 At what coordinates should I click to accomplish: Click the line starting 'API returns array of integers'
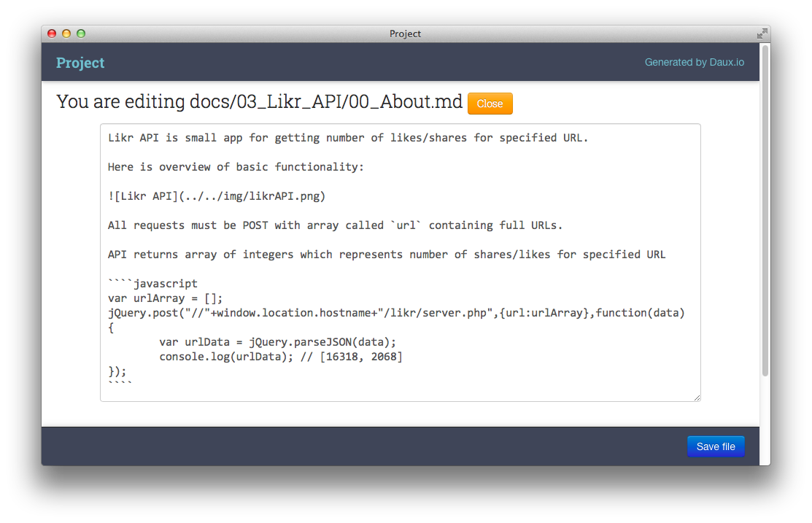387,255
